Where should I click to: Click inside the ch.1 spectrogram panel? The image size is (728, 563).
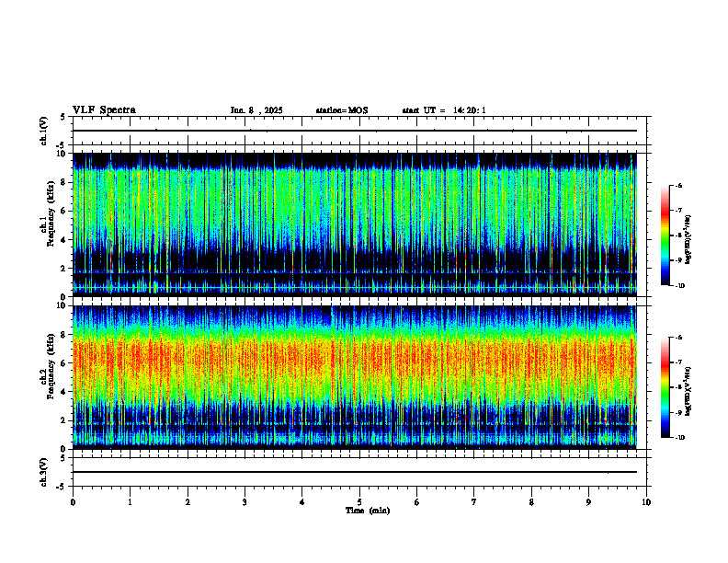[x=355, y=224]
